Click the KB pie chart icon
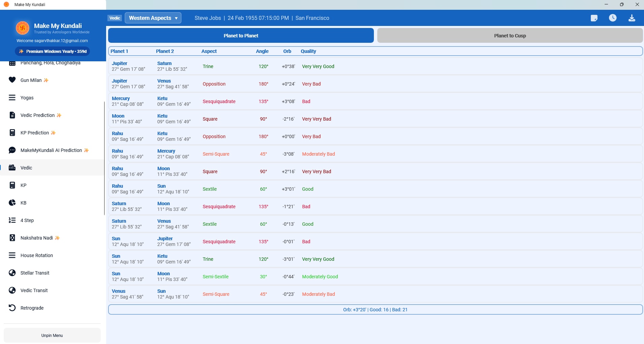Screen dimensions: 644x344 tap(12, 203)
